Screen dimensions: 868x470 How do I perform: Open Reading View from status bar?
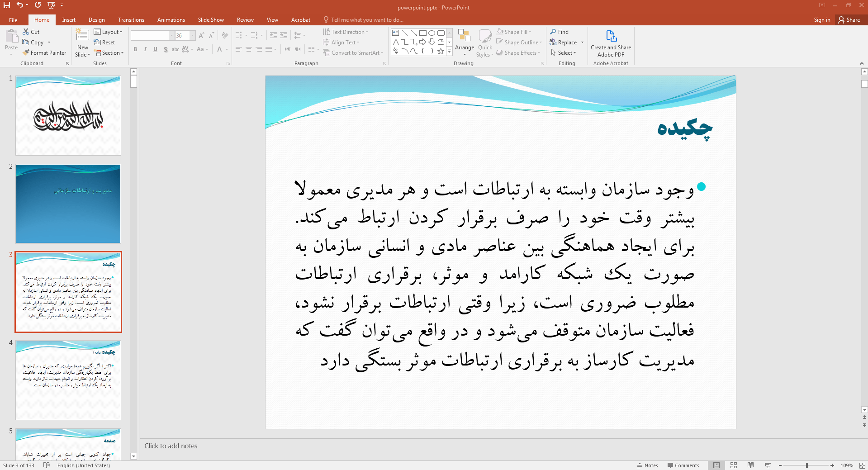[x=750, y=465]
